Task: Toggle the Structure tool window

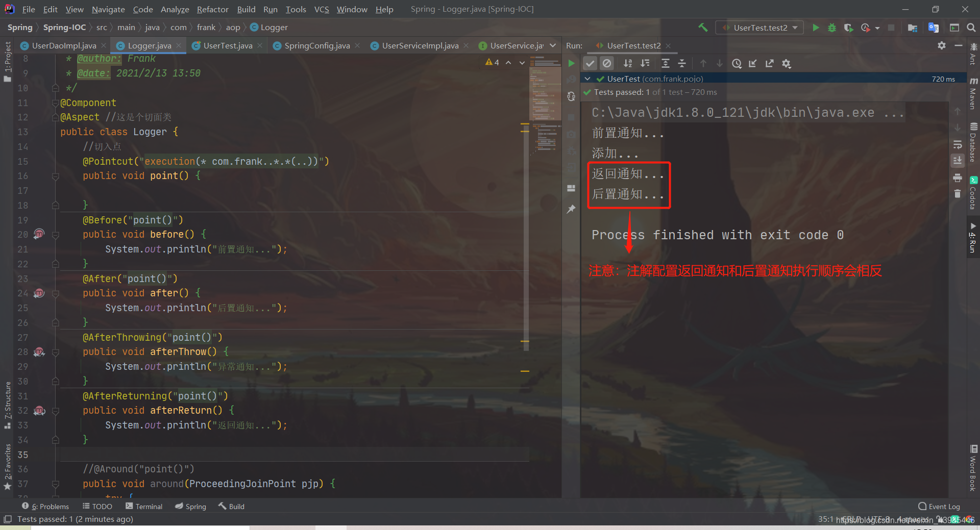Action: click(x=7, y=406)
